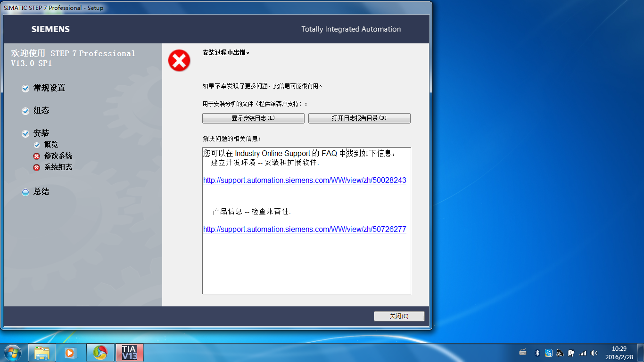Open the support link ending in 50028243

(x=305, y=181)
